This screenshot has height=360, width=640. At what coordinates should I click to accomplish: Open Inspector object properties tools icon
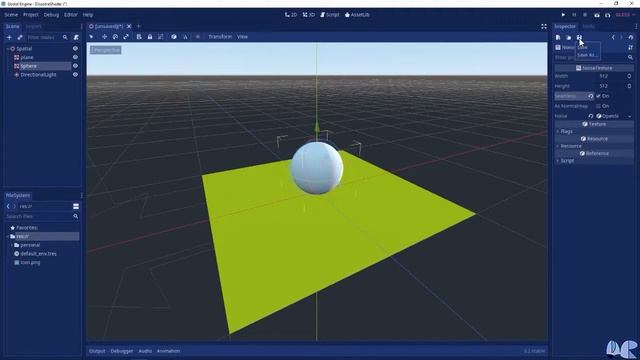click(x=631, y=47)
